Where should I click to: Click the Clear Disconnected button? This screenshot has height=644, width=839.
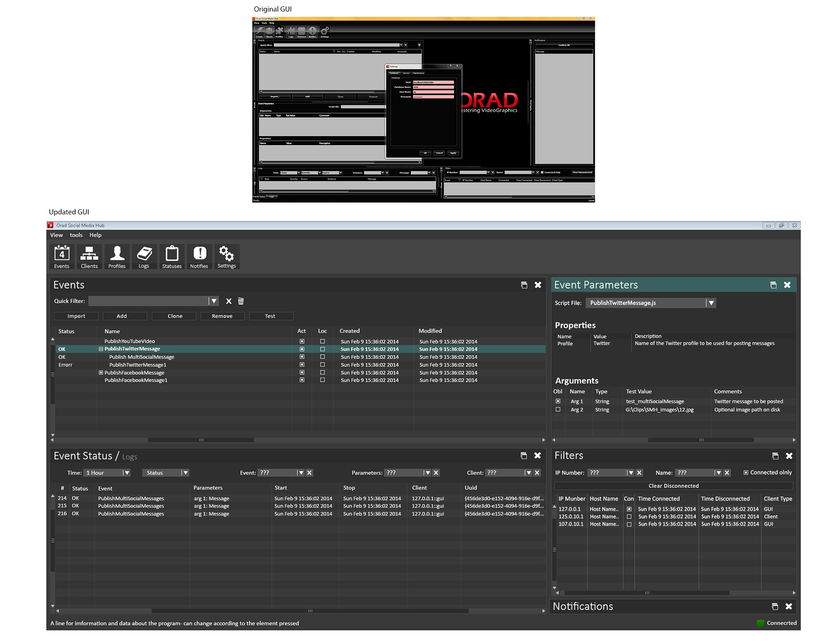coord(673,486)
